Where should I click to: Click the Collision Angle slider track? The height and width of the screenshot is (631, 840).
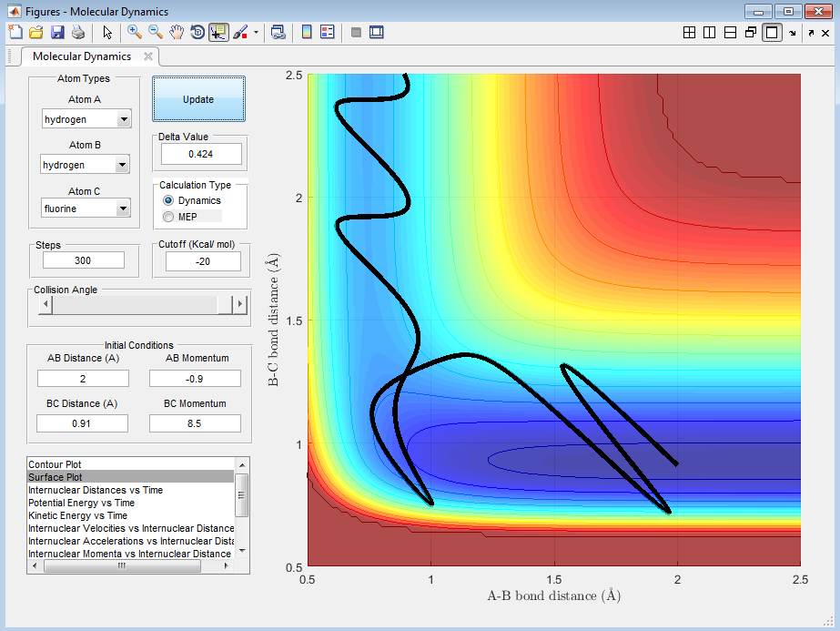(x=137, y=305)
